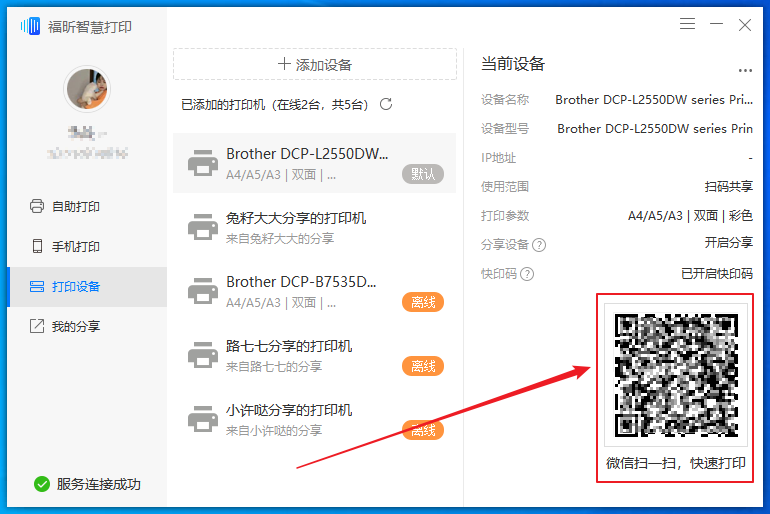This screenshot has width=770, height=514.
Task: Click printer icon of 路七七分享的打印机
Action: 203,355
